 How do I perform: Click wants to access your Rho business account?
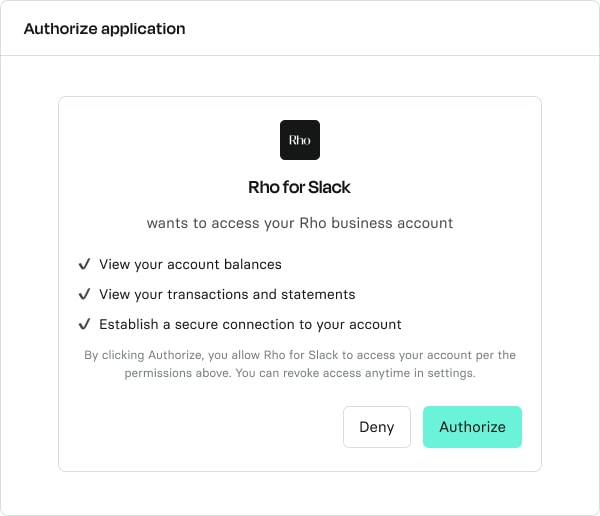300,223
